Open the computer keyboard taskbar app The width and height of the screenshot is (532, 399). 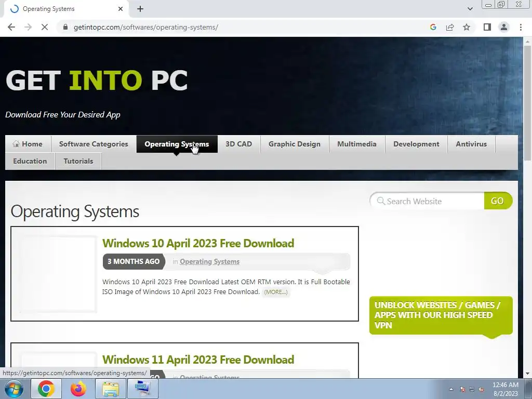[142, 389]
